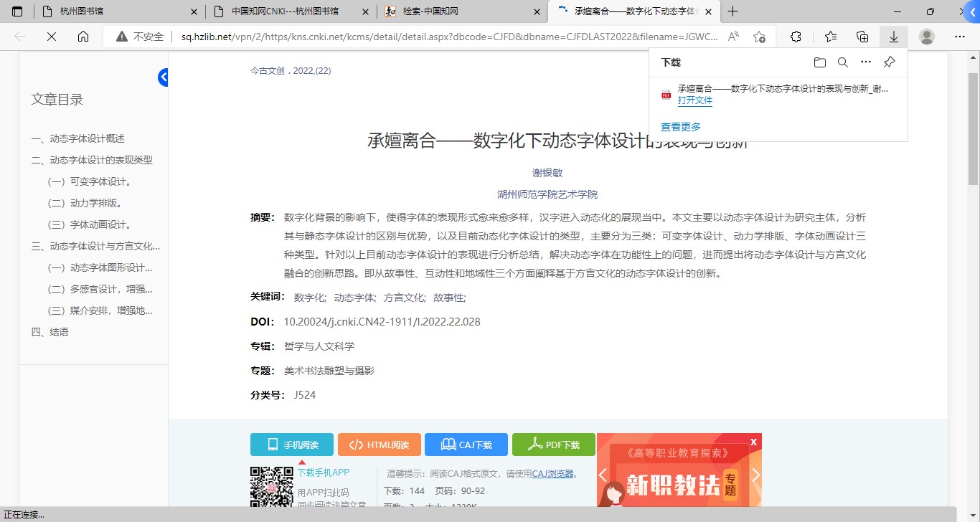Open the downloaded file via 打开文件
980x522 pixels.
tap(695, 100)
